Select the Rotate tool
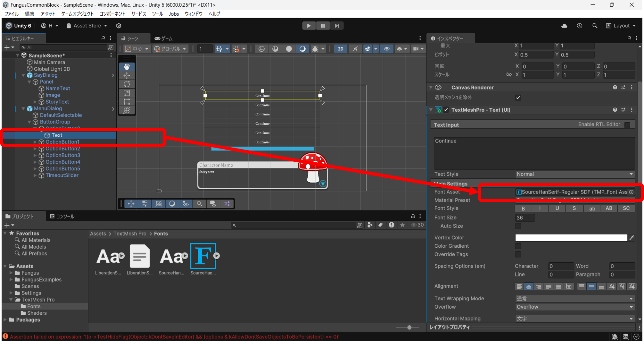The image size is (644, 341). point(127,84)
